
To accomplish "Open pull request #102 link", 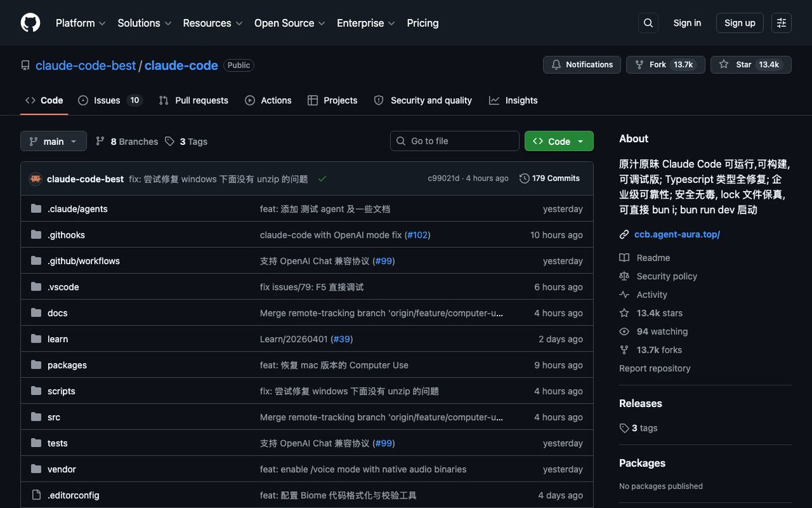I will click(418, 235).
